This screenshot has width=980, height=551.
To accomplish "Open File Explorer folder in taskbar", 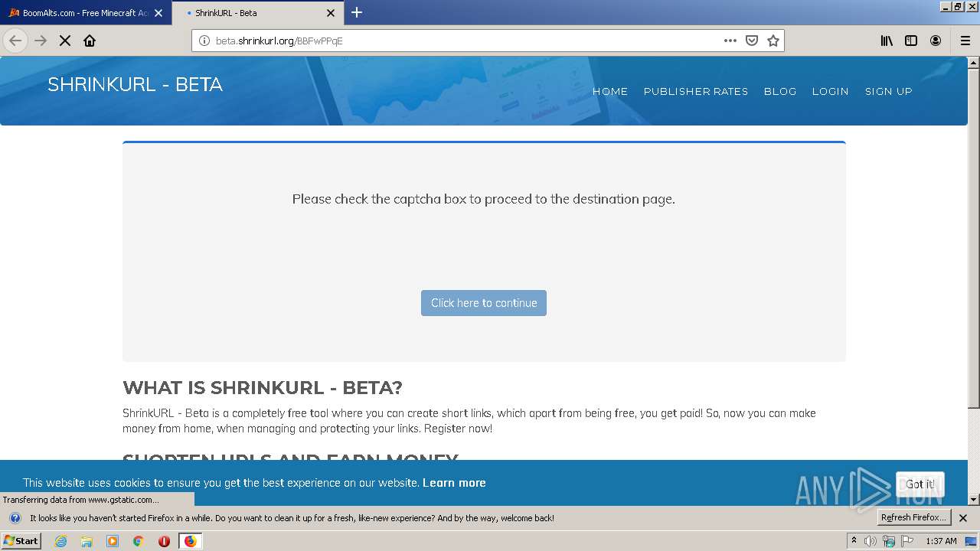I will click(x=87, y=541).
